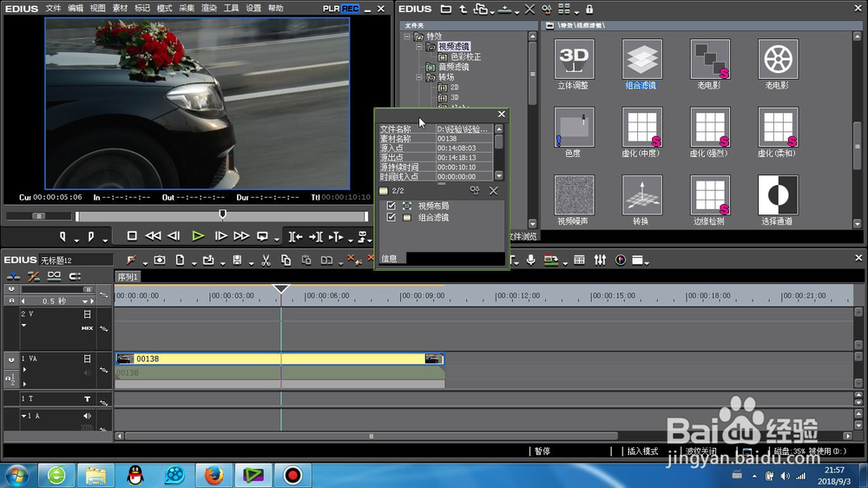Image resolution: width=868 pixels, height=488 pixels.
Task: Select the 色度 chroma effect
Action: 574,128
